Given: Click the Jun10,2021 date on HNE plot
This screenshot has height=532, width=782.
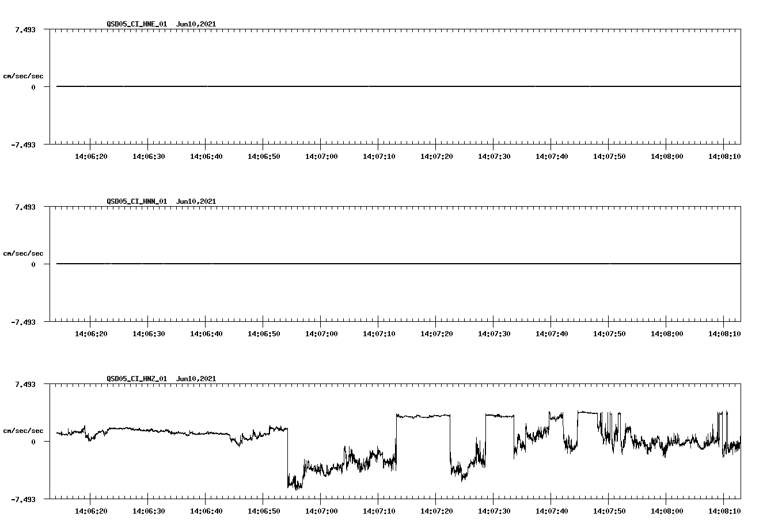Looking at the screenshot, I should (x=196, y=24).
